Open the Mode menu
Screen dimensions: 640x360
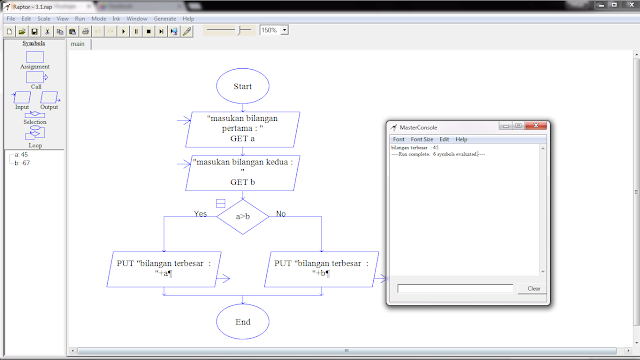tap(98, 19)
